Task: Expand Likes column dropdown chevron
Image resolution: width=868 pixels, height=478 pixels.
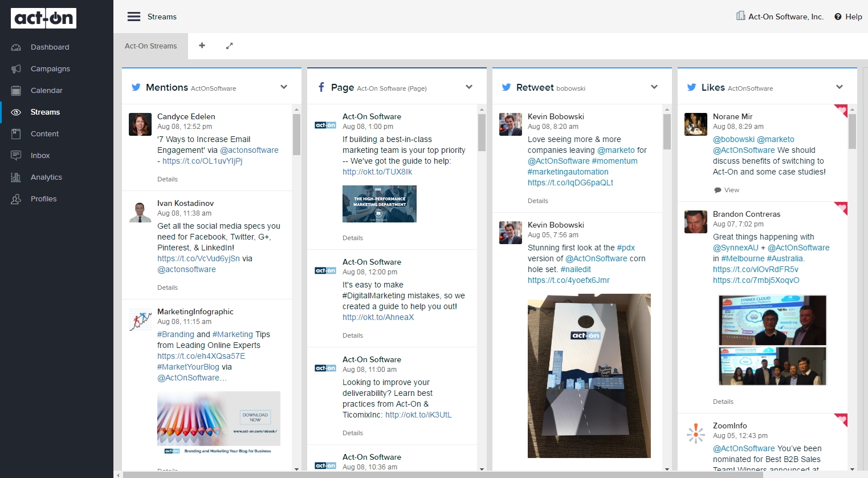Action: (x=840, y=87)
